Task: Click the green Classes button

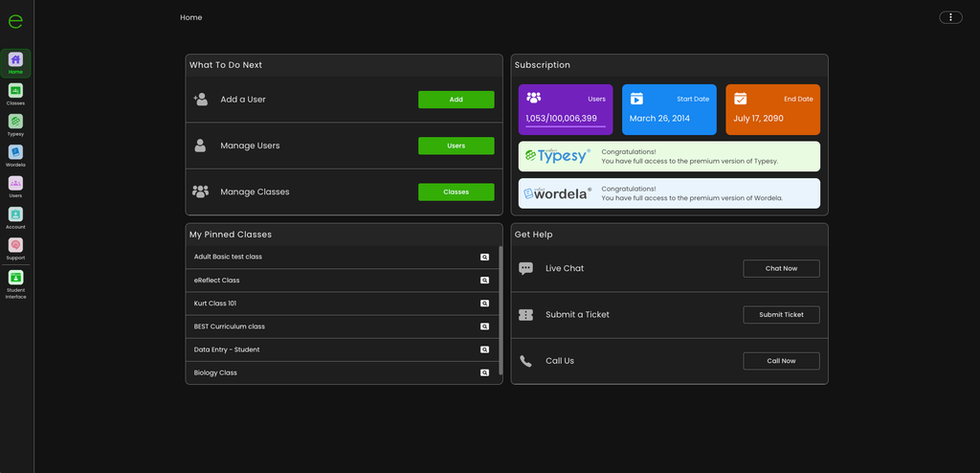Action: pyautogui.click(x=457, y=192)
